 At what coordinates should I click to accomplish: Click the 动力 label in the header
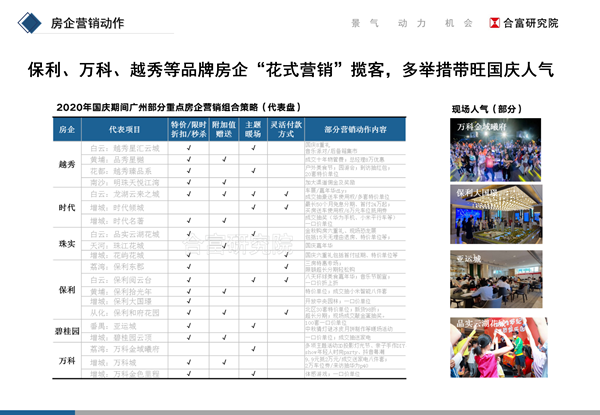point(412,23)
